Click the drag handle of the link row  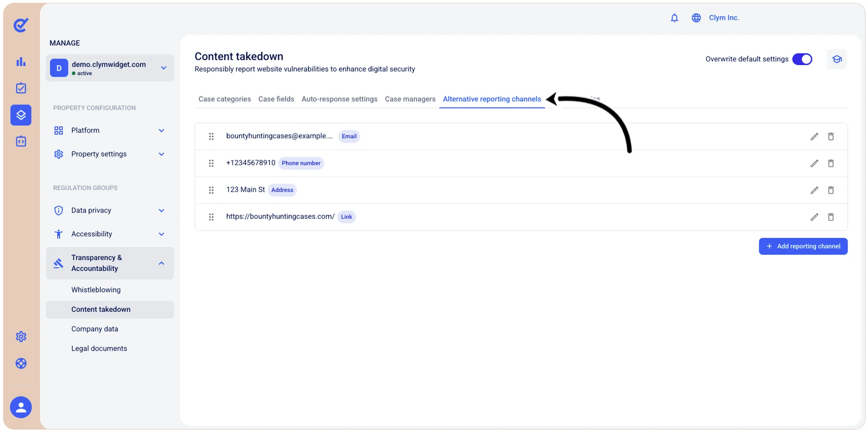point(211,217)
